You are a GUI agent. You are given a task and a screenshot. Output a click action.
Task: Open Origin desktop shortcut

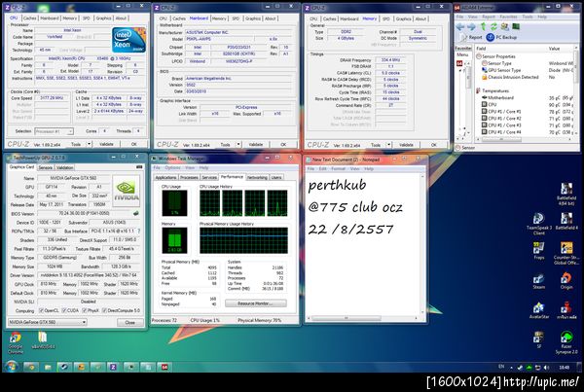pos(566,281)
